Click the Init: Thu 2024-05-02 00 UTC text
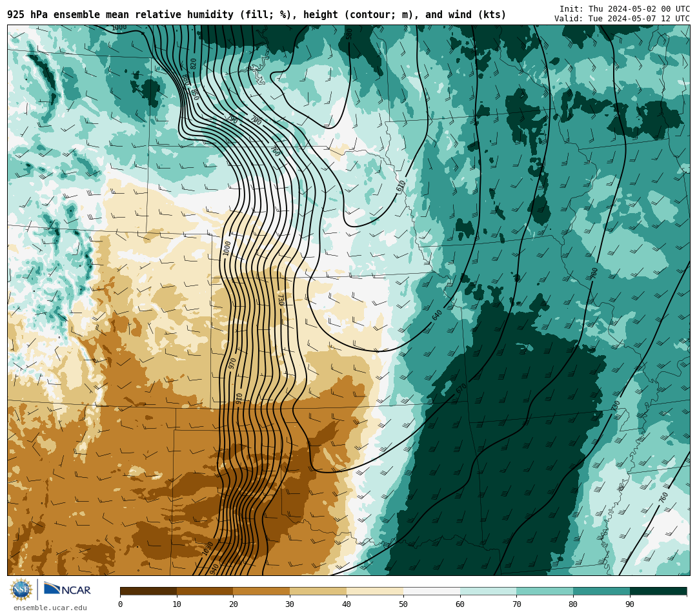Image resolution: width=697 pixels, height=616 pixels. point(625,9)
